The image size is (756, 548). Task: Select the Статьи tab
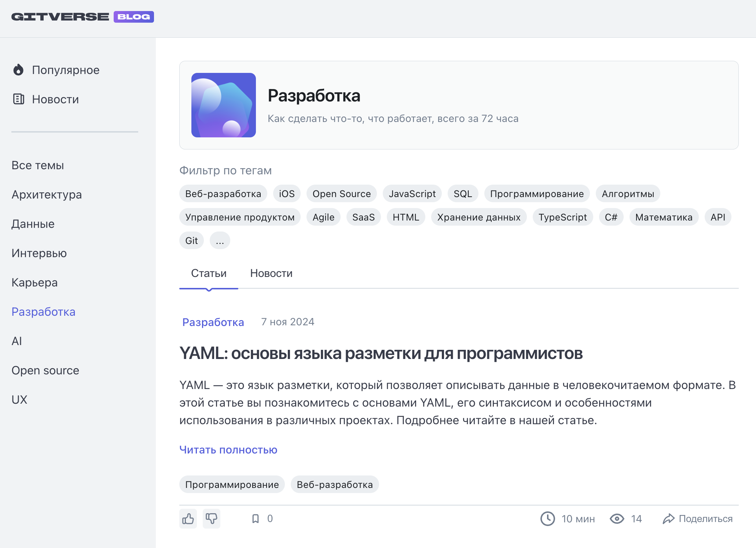point(209,273)
